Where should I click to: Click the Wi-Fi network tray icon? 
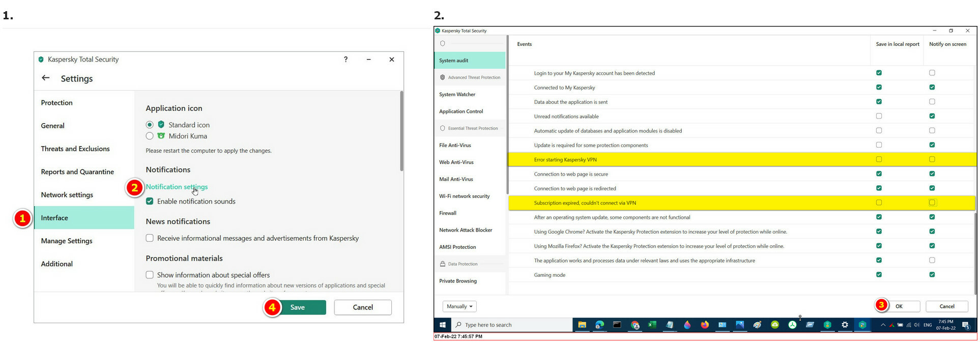tap(908, 325)
